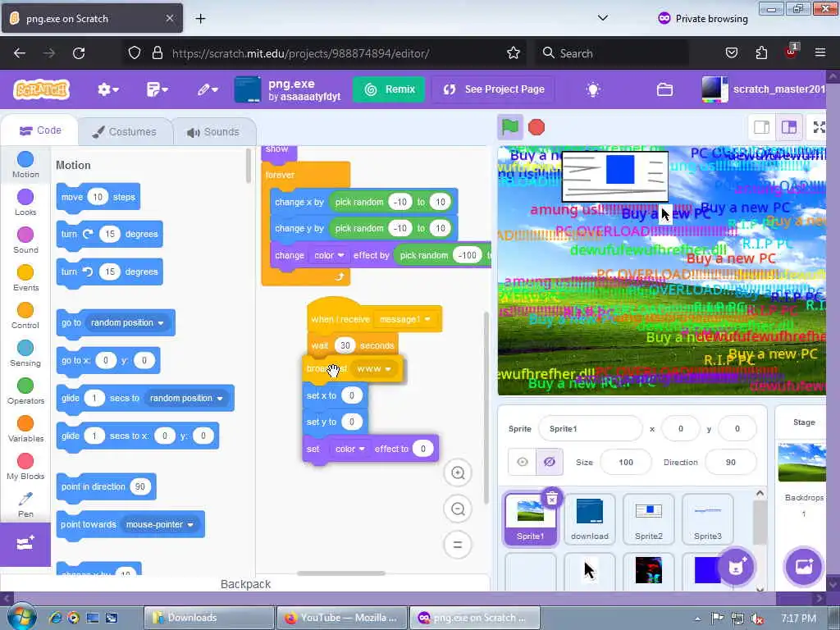Reset workspace zoom with equals button
840x630 pixels.
coord(458,545)
